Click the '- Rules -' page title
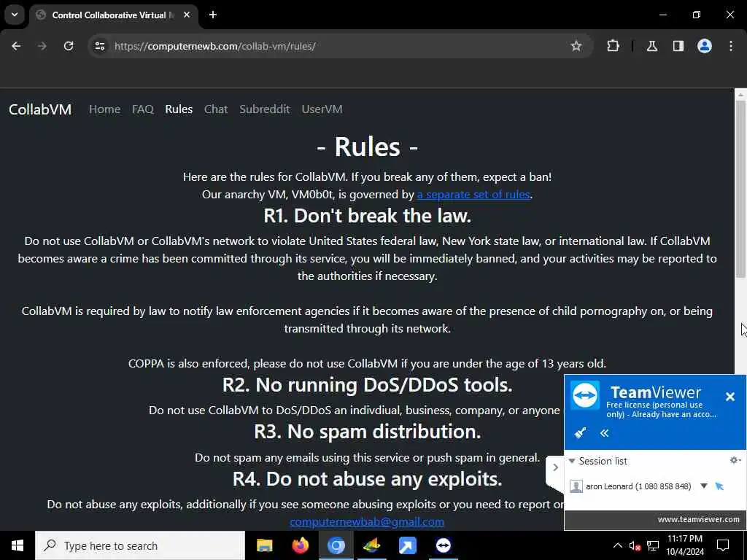The image size is (747, 560). click(368, 147)
